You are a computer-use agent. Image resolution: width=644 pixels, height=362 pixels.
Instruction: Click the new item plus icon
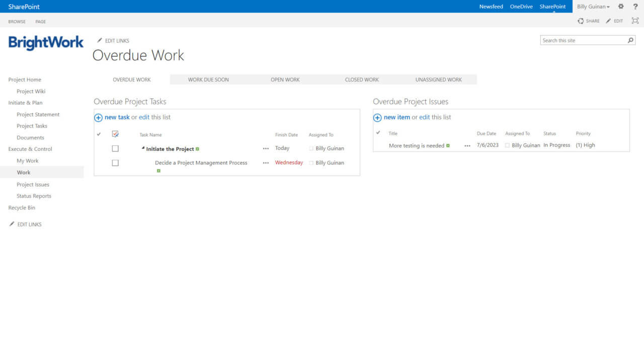pyautogui.click(x=377, y=117)
